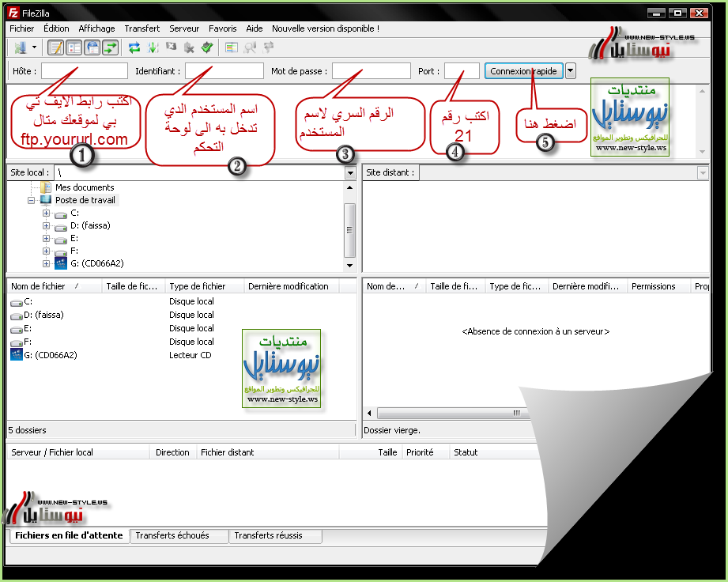
Task: Click local tree scrollbar down arrow
Action: click(x=349, y=266)
